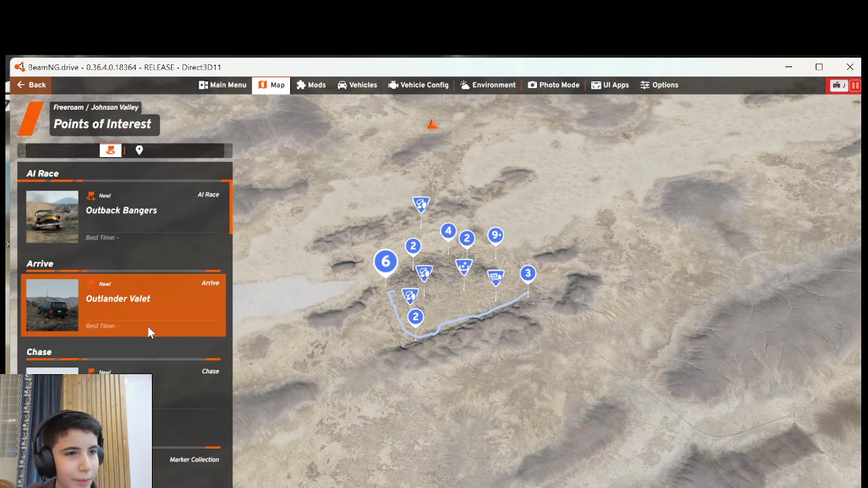868x488 pixels.
Task: Select the missions flag filter tab
Action: (x=111, y=150)
